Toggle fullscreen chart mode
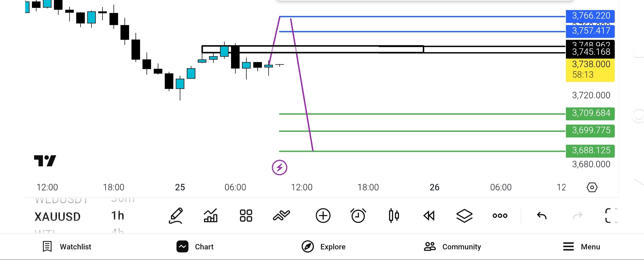The height and width of the screenshot is (260, 644). click(x=611, y=215)
